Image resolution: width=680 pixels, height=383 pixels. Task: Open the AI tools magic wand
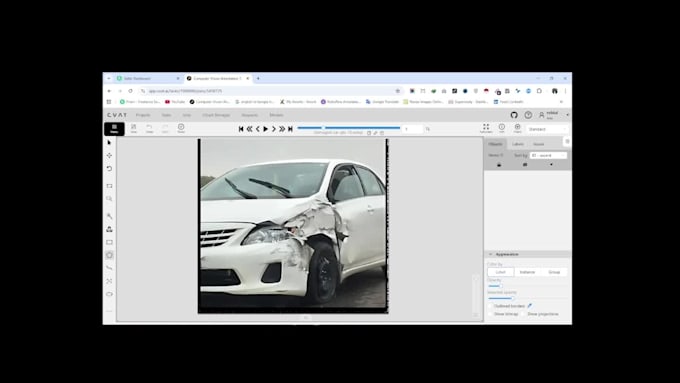click(x=109, y=216)
